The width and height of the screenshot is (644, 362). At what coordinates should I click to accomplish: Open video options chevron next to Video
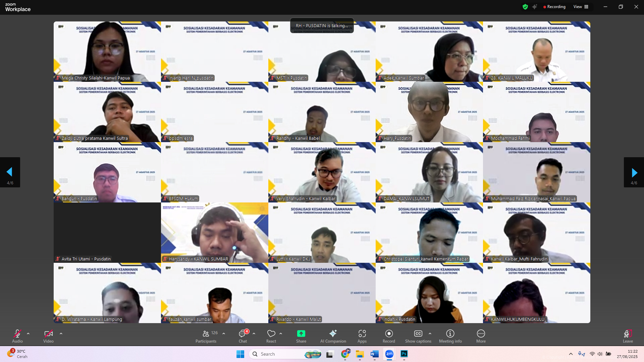(61, 334)
